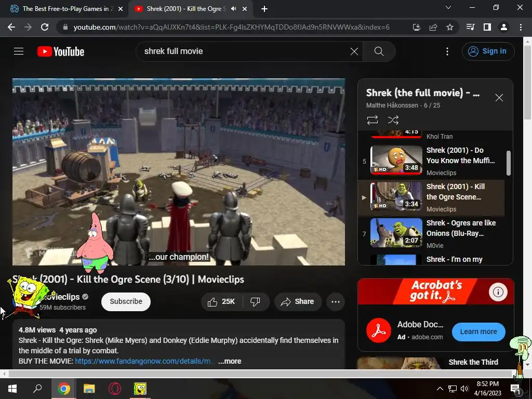Open Shrek - I'm on my playlist entry

click(x=431, y=260)
